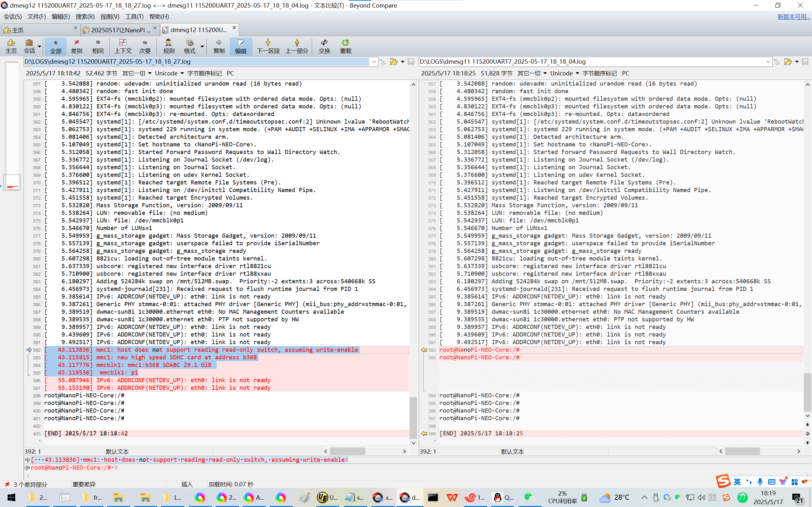
Task: Toggle Show All (全部) display filter
Action: [x=56, y=46]
